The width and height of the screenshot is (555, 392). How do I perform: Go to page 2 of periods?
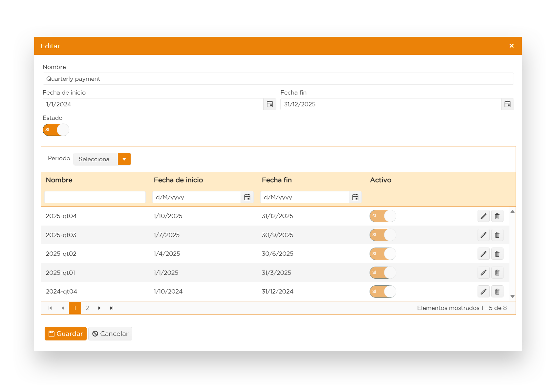coord(87,308)
